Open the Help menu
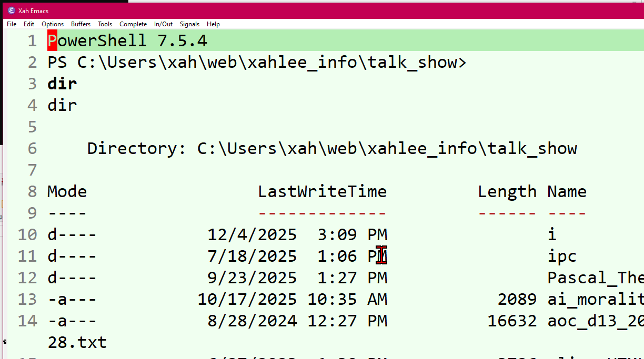The image size is (644, 359). [x=213, y=24]
